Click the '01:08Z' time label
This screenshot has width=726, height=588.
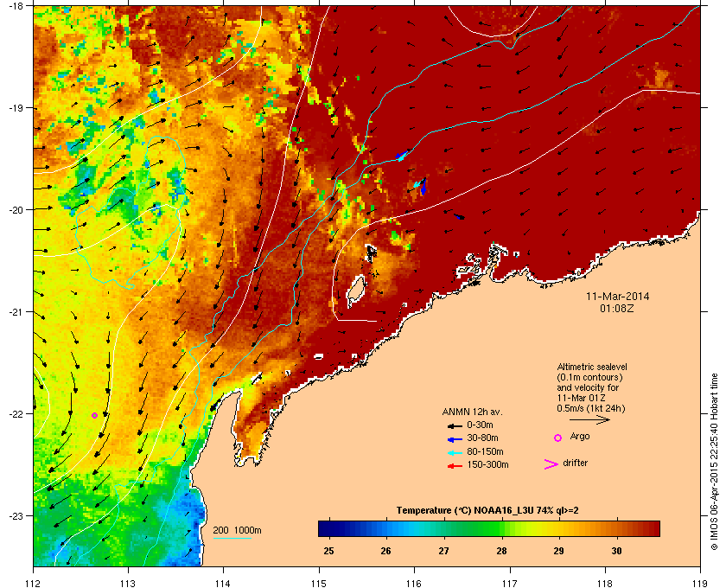617,308
